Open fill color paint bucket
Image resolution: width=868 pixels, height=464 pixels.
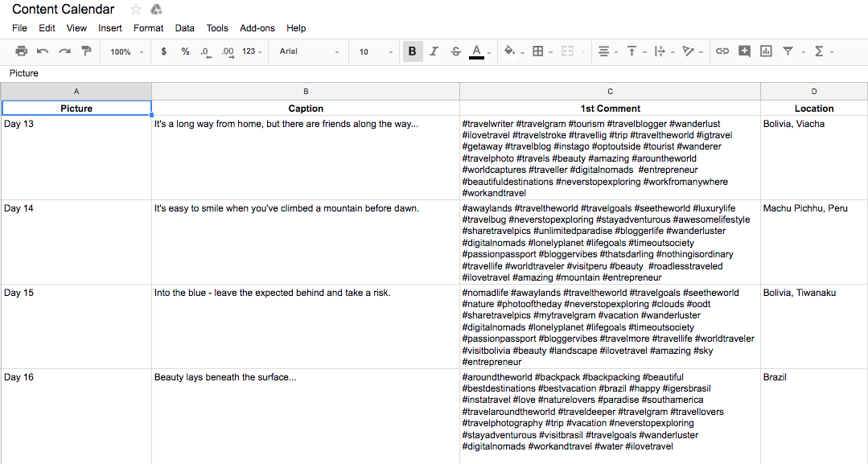[509, 51]
